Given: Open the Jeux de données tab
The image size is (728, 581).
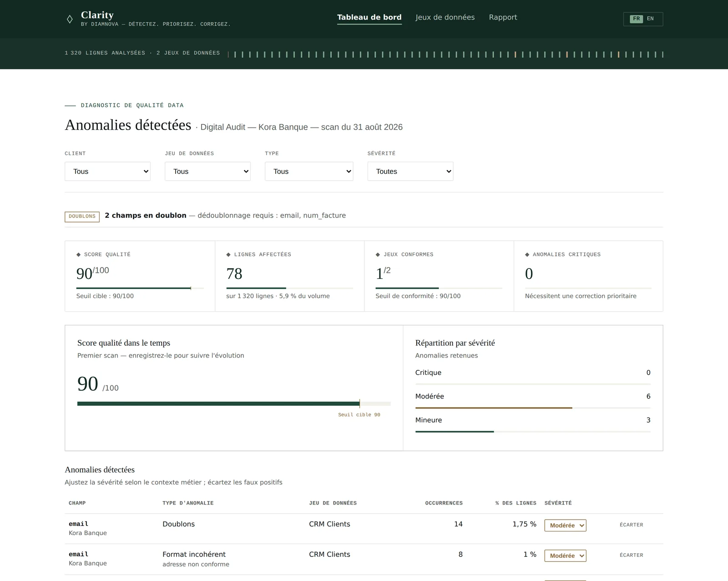Looking at the screenshot, I should tap(445, 17).
